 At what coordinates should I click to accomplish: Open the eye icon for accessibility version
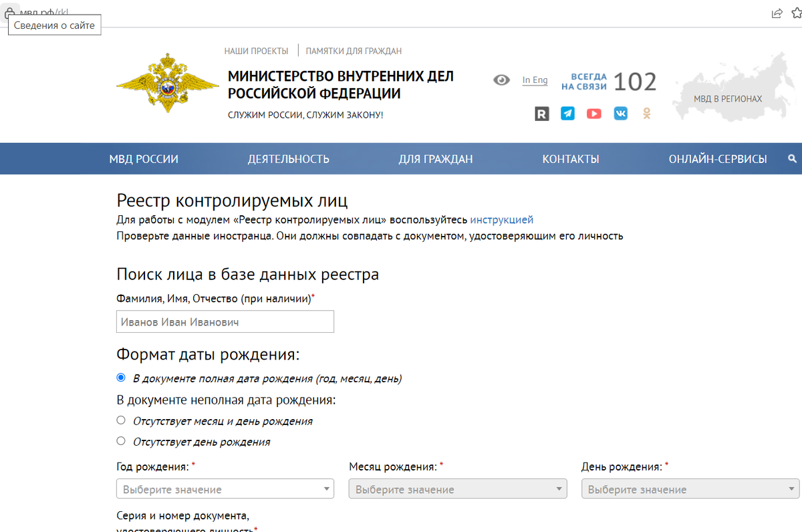pyautogui.click(x=501, y=80)
